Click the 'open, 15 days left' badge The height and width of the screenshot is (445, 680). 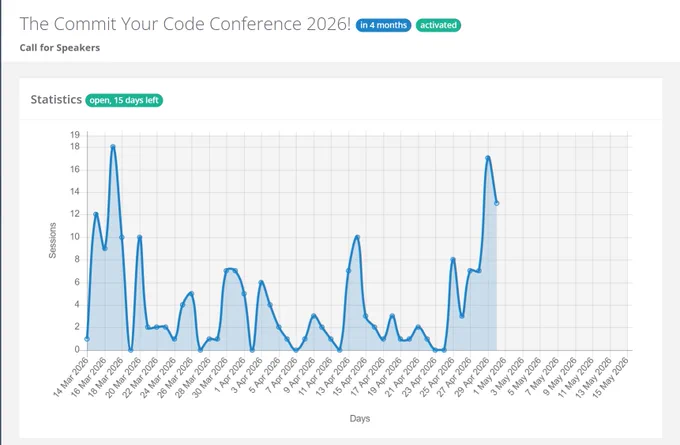[124, 100]
